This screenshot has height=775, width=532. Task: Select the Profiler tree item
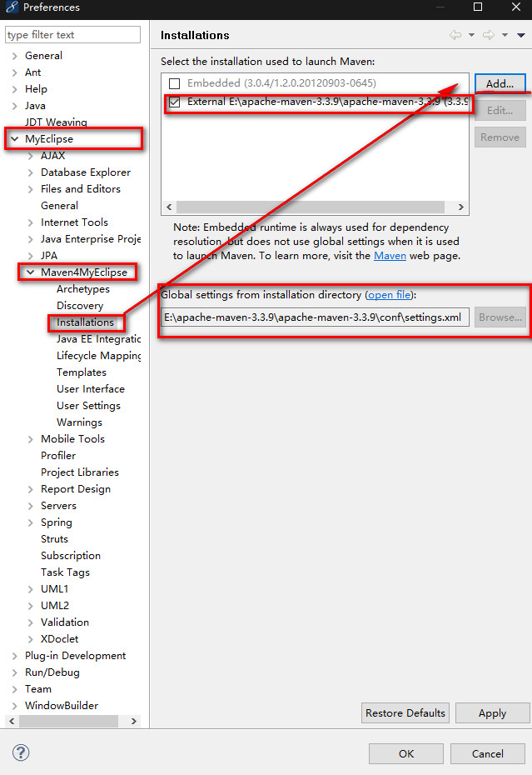click(x=58, y=456)
